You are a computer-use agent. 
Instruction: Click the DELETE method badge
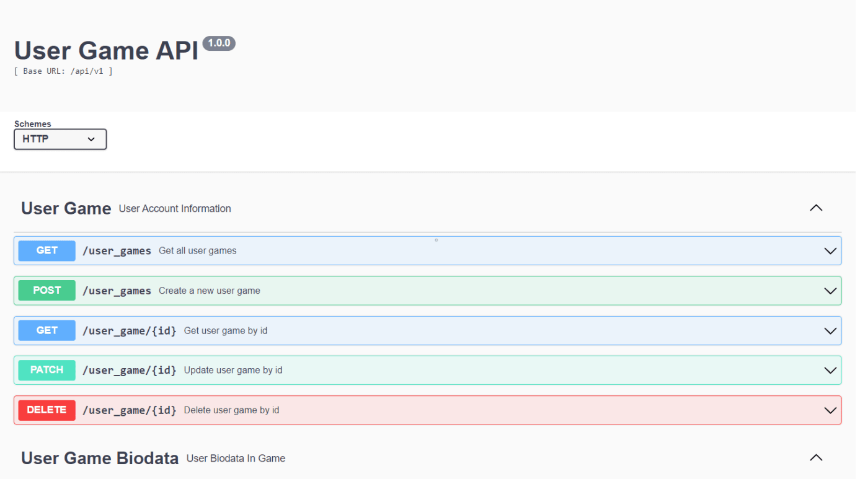coord(47,410)
